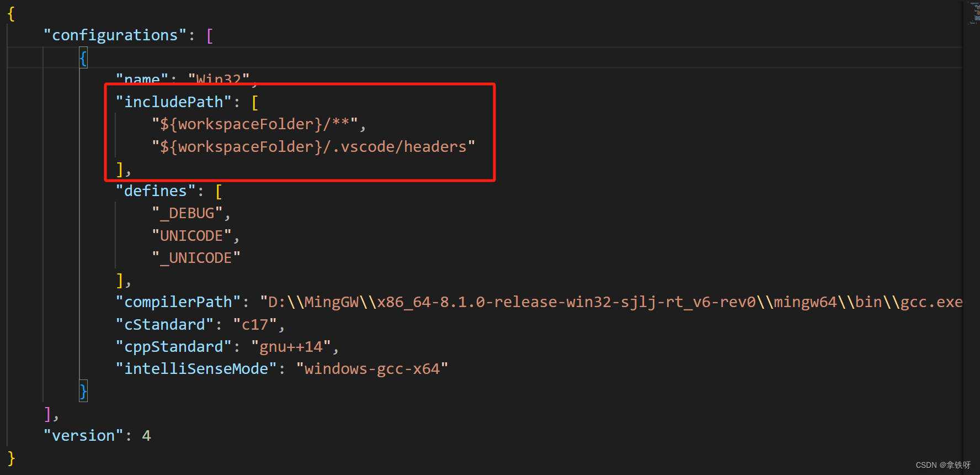Click the "version" key
Viewport: 980px width, 475px height.
point(83,436)
